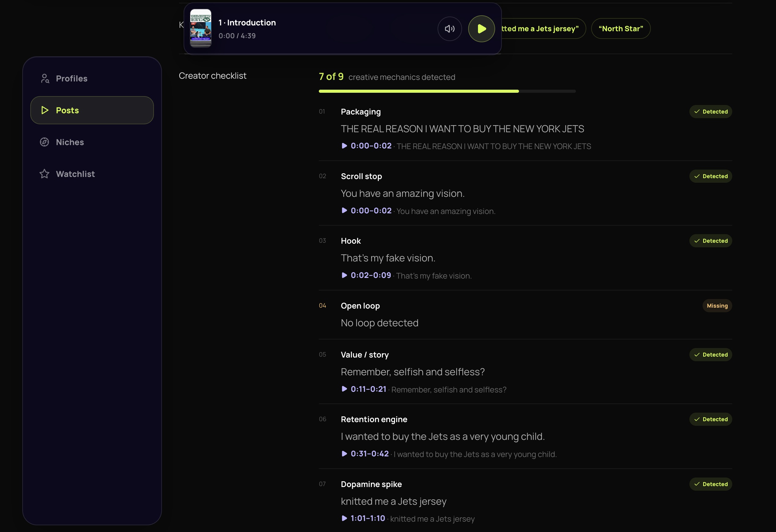This screenshot has width=776, height=532.
Task: Click the "Creator checklist" label
Action: click(x=212, y=76)
